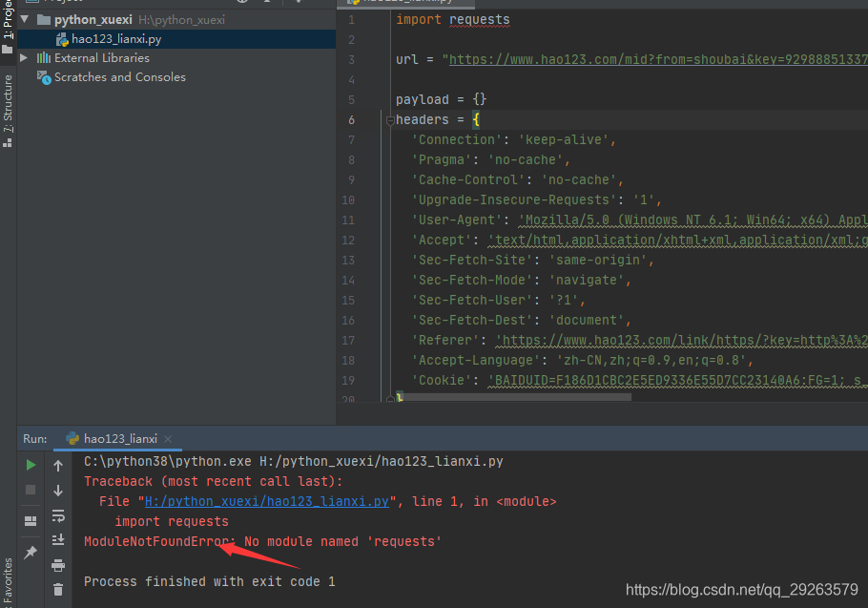Click the 'Accept-Language' header line
The width and height of the screenshot is (868, 608).
pyautogui.click(x=583, y=361)
